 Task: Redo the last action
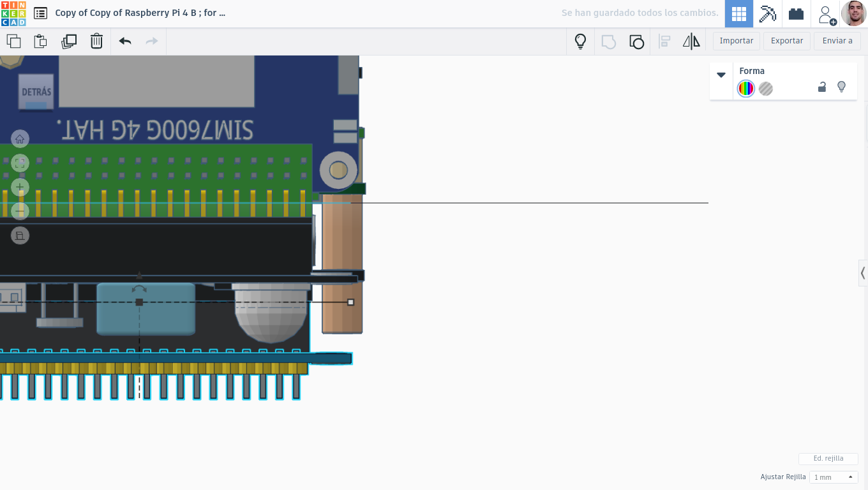(152, 41)
